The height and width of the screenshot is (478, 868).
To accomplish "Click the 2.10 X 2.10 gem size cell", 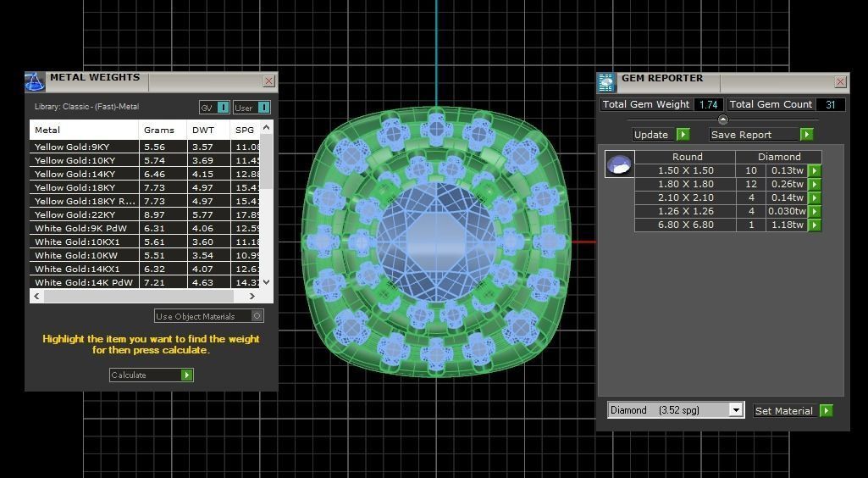I will tap(685, 197).
